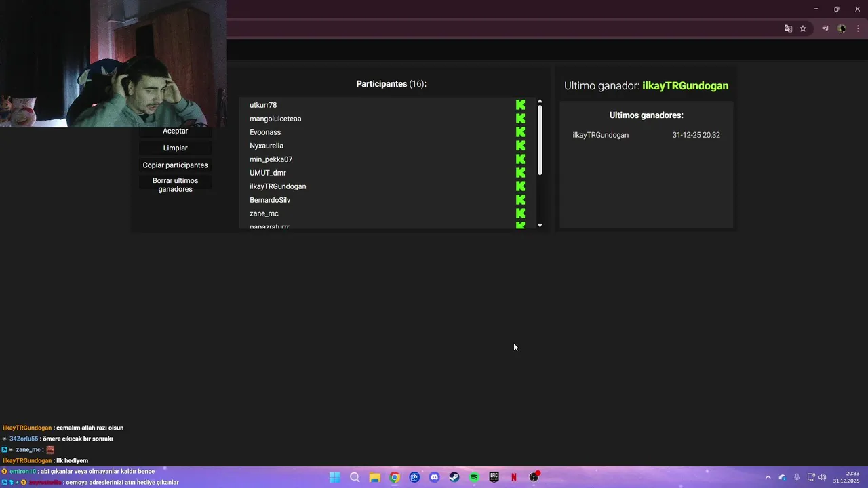Click the Participantes (16) heading
868x488 pixels.
click(x=391, y=84)
